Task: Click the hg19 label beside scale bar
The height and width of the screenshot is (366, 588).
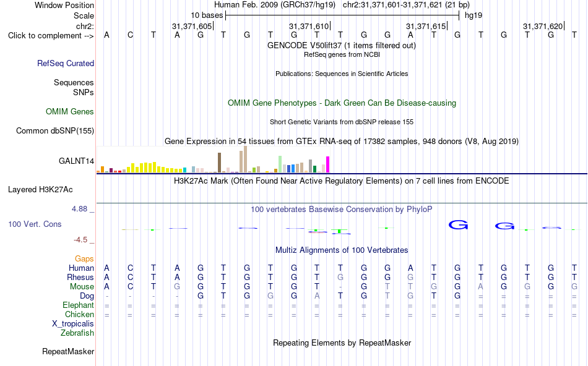Action: (473, 15)
